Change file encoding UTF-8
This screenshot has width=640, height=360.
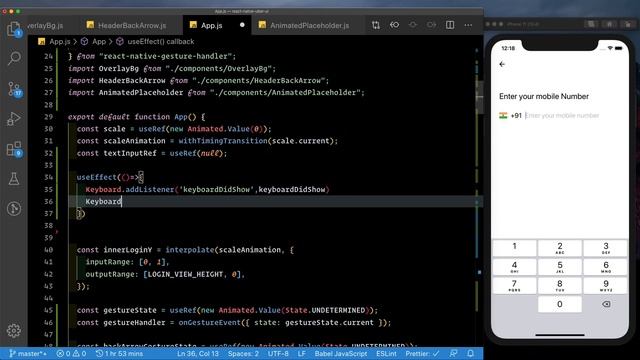278,353
